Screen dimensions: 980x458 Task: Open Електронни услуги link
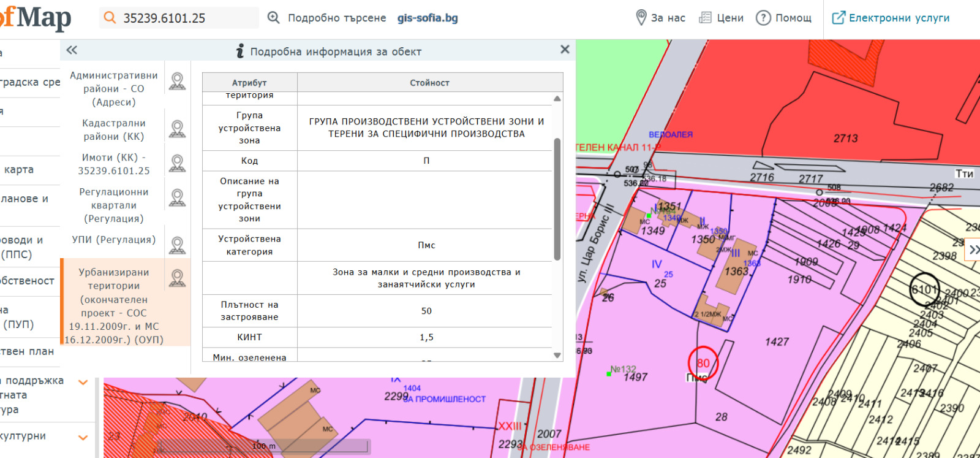pos(891,18)
